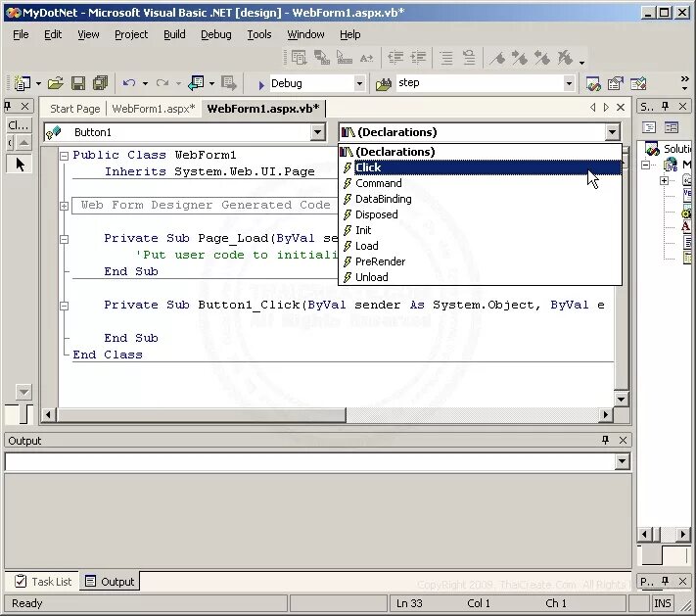Undo the last action
Viewport: 696px width, 616px height.
[129, 83]
